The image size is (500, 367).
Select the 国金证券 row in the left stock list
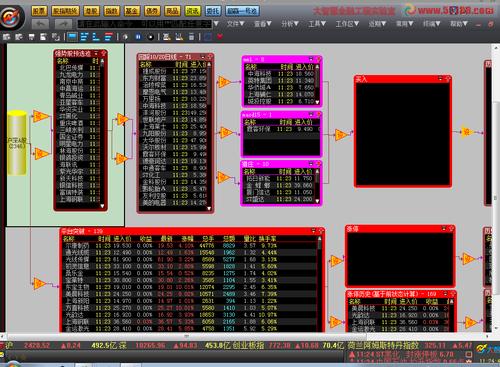[x=78, y=137]
